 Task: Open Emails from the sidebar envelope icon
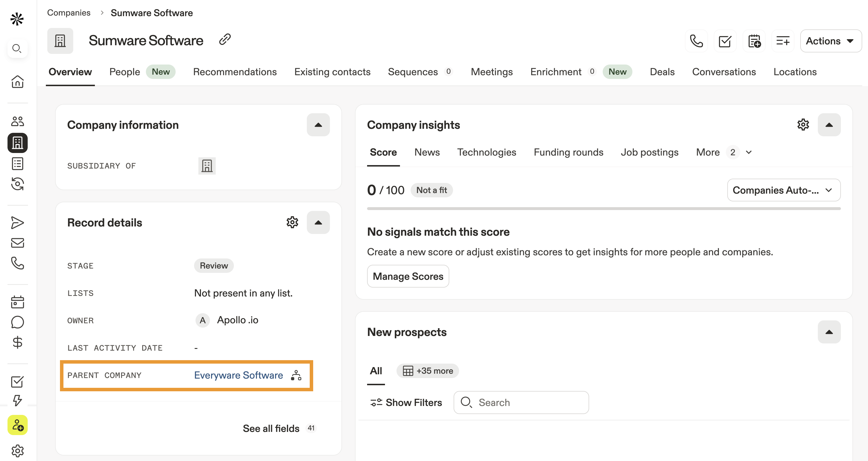tap(18, 243)
